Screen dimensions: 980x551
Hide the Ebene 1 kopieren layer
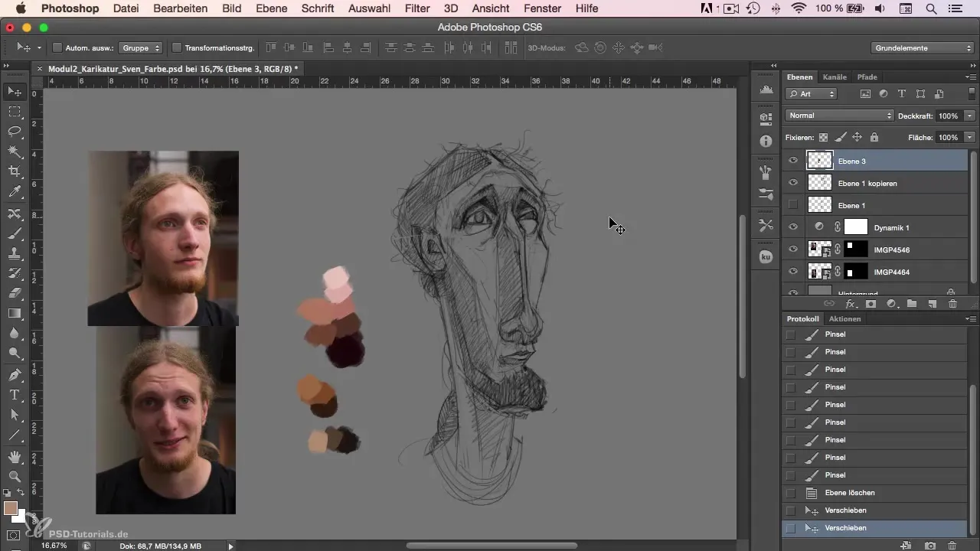pos(793,183)
